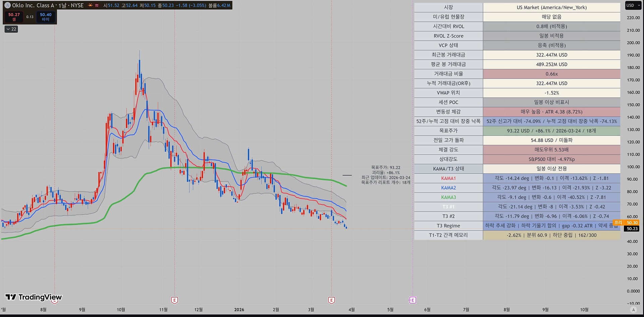
Task: Click the US Market (America/New_York) cell
Action: pos(551,7)
